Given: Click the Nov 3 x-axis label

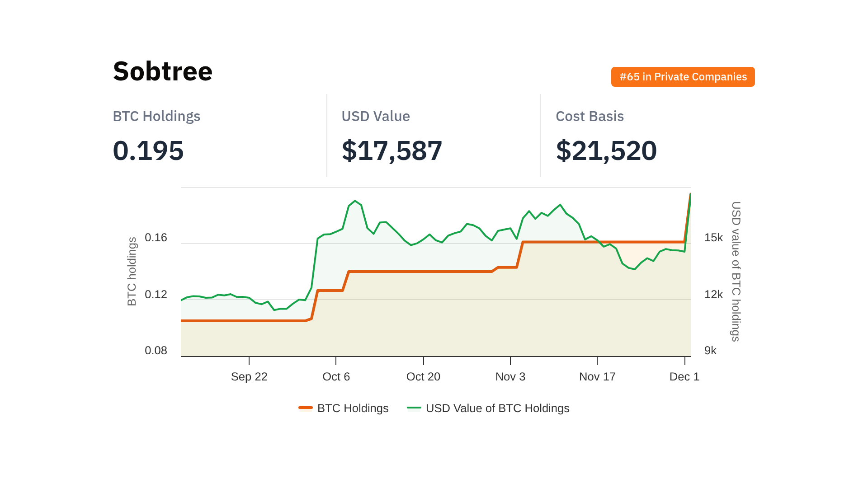Looking at the screenshot, I should pyautogui.click(x=510, y=376).
